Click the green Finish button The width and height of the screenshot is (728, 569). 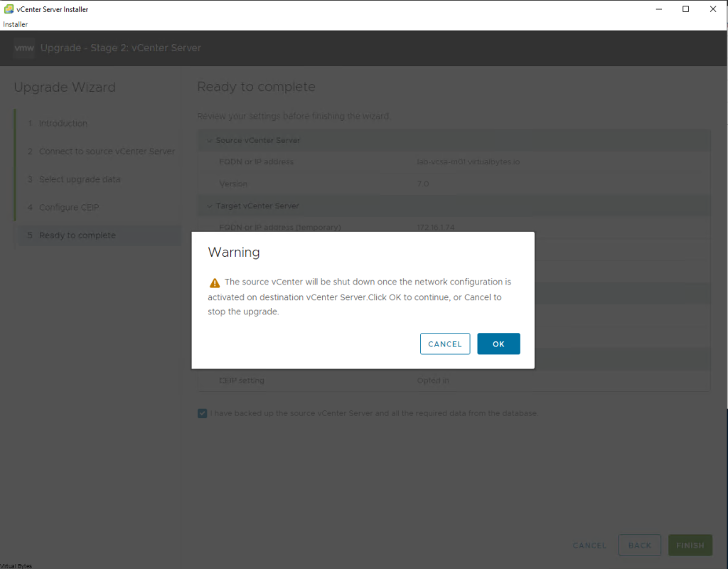tap(690, 546)
